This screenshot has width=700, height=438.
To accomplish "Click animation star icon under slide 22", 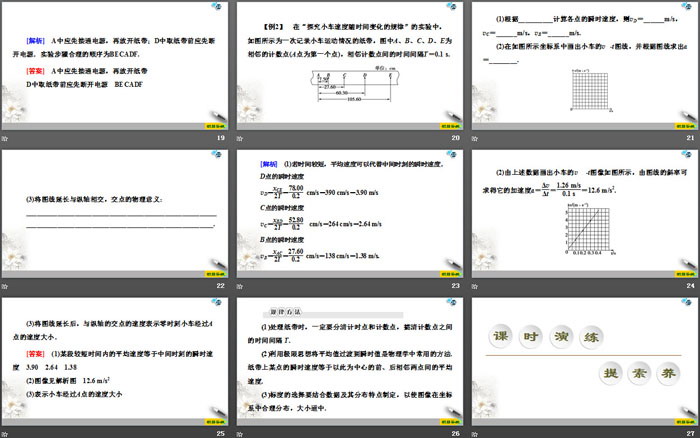I will pos(4,286).
